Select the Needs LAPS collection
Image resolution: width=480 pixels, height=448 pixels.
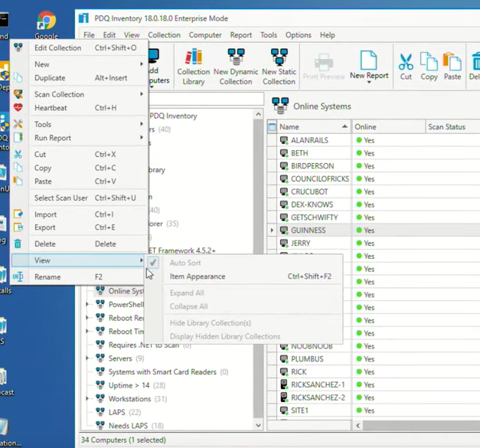click(136, 425)
